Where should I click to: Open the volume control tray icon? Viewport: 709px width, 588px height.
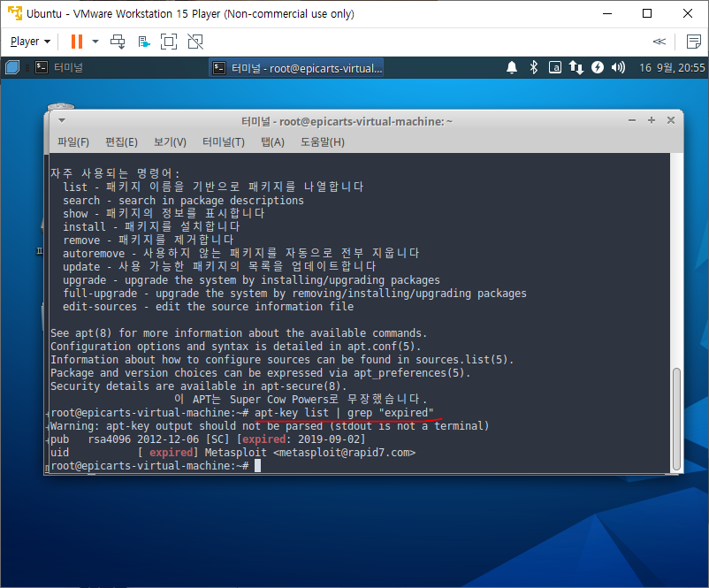tap(618, 68)
